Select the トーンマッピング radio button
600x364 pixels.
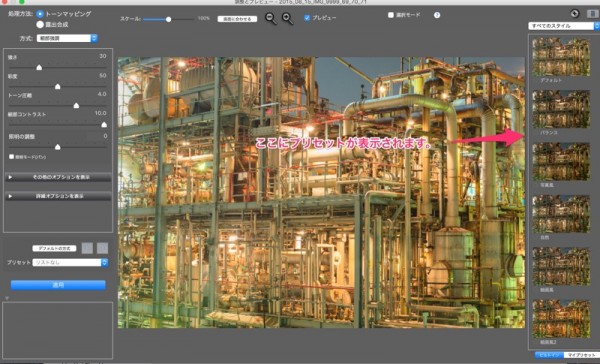point(40,14)
